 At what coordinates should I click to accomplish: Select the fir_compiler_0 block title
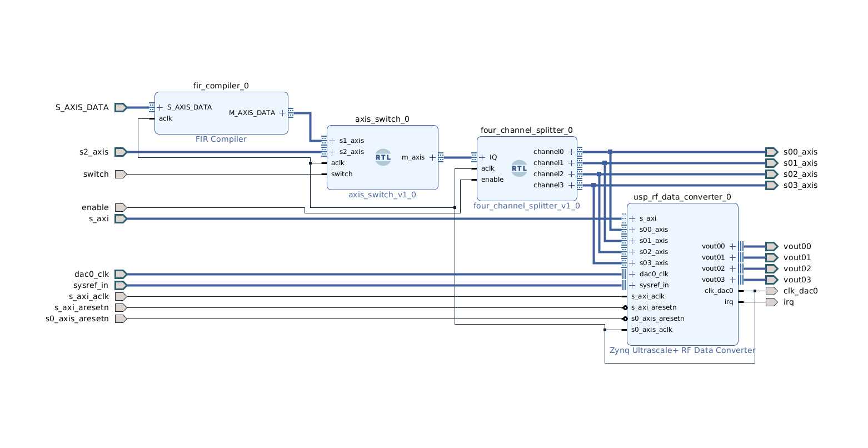(221, 86)
